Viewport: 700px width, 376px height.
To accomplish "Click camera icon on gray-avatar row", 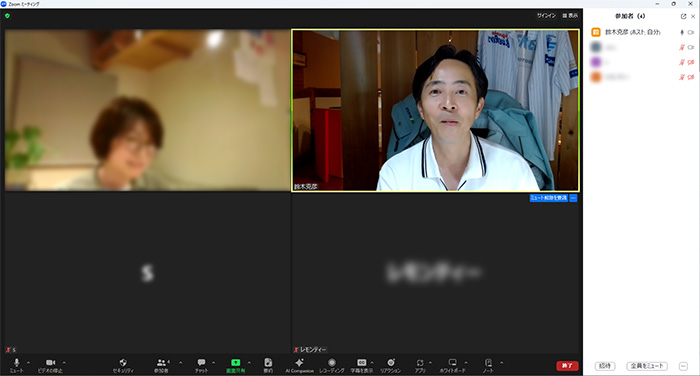I will [x=691, y=47].
